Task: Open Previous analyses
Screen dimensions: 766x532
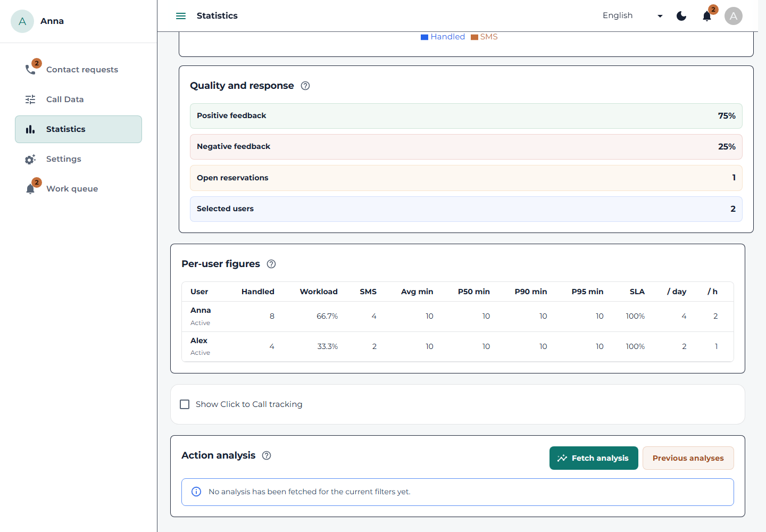Action: click(688, 458)
